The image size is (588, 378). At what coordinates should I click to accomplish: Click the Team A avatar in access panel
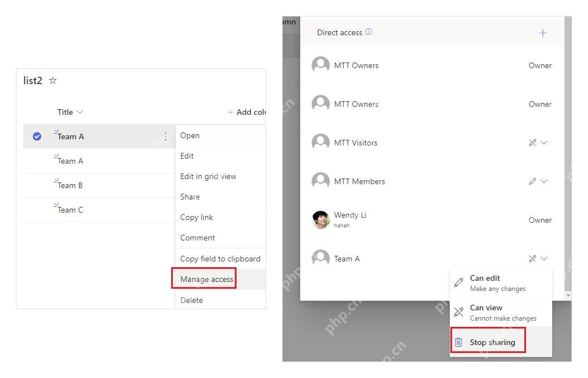[321, 259]
